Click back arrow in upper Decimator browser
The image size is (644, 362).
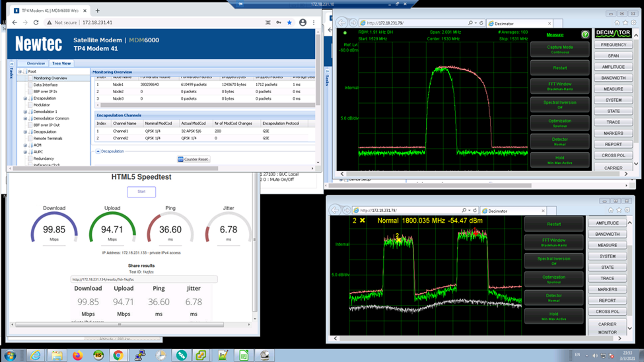coord(342,23)
